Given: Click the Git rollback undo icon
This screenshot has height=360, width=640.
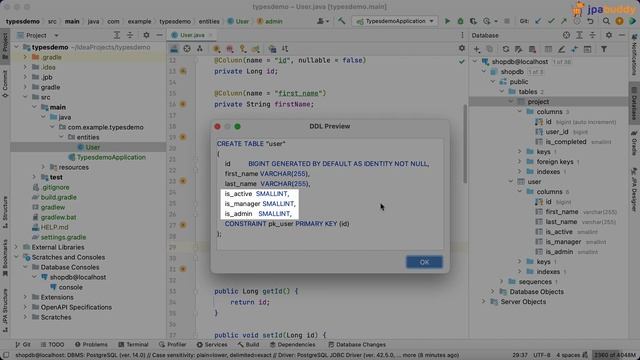Looking at the screenshot, I should (591, 21).
